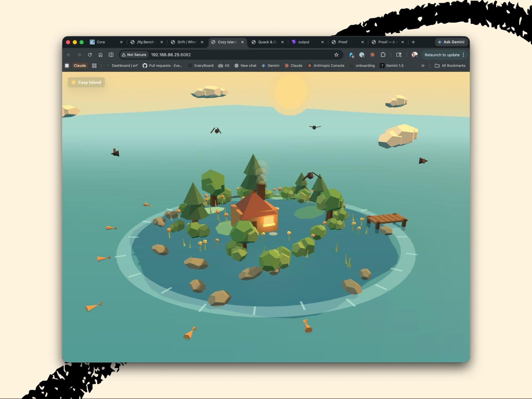
Task: Click the Ask Gemini button
Action: [x=451, y=42]
